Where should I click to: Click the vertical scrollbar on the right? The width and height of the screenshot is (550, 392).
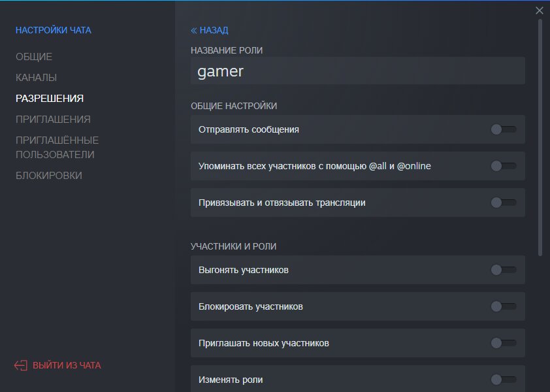(540, 138)
